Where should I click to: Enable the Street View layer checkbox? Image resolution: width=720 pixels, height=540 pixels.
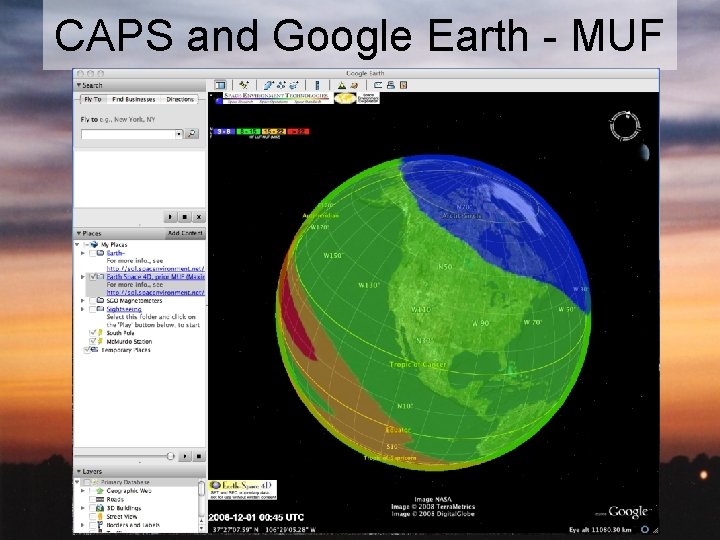[93, 517]
